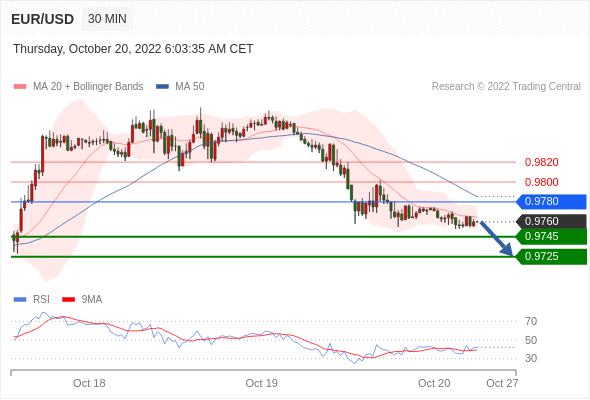Click the 0.9800 resistance level label
Image resolution: width=590 pixels, height=400 pixels.
click(x=541, y=182)
